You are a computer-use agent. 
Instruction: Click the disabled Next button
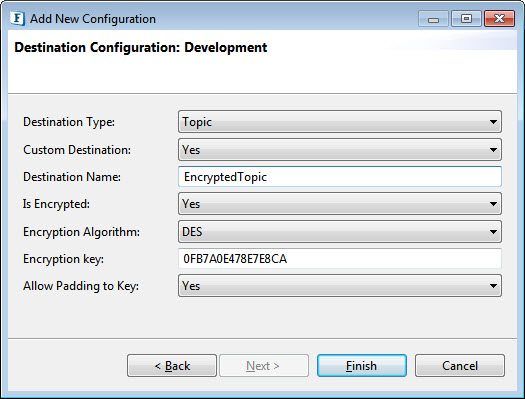pyautogui.click(x=264, y=366)
